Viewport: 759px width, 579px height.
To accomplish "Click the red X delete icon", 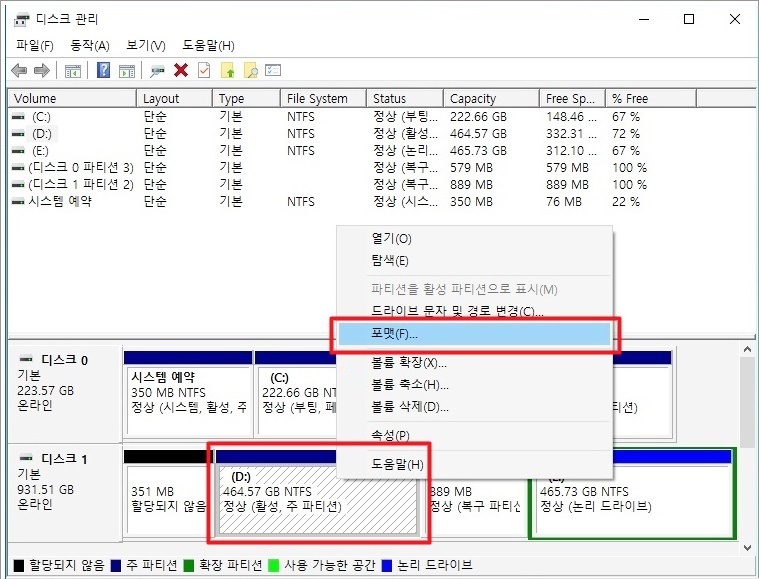I will (x=181, y=71).
